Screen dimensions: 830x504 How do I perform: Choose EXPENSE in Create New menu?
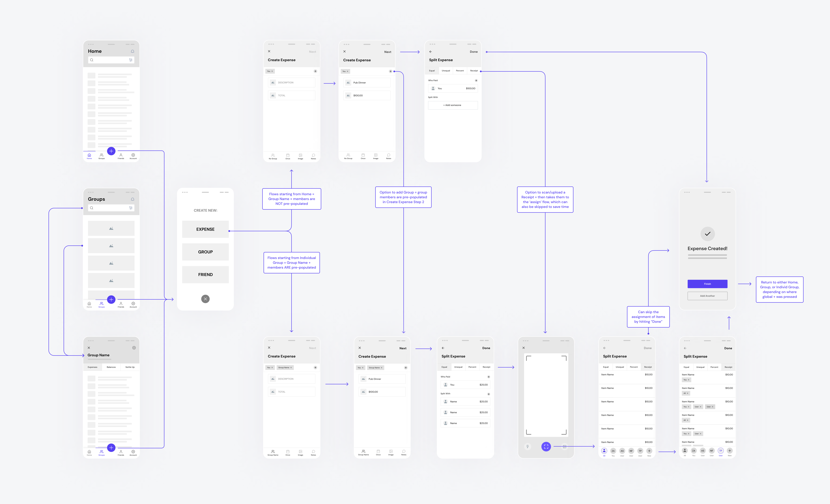coord(206,229)
